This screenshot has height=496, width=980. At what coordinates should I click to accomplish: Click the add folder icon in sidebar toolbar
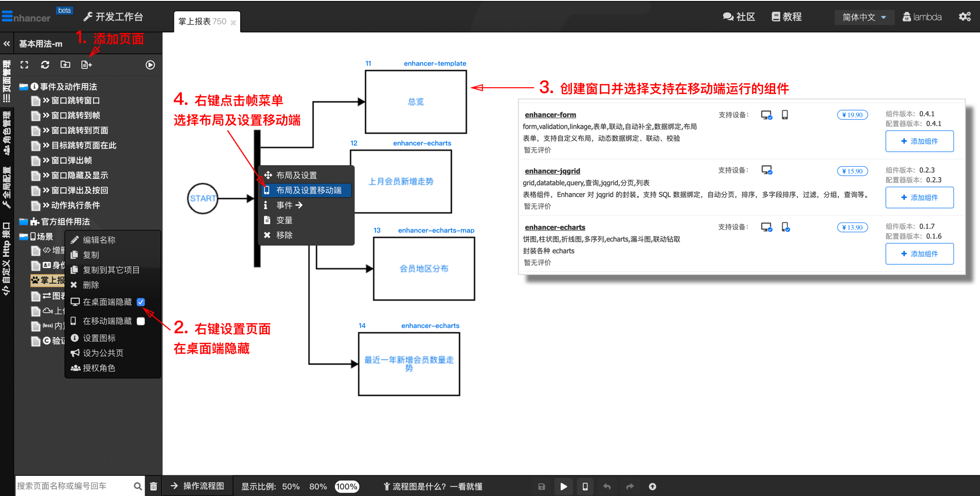65,65
